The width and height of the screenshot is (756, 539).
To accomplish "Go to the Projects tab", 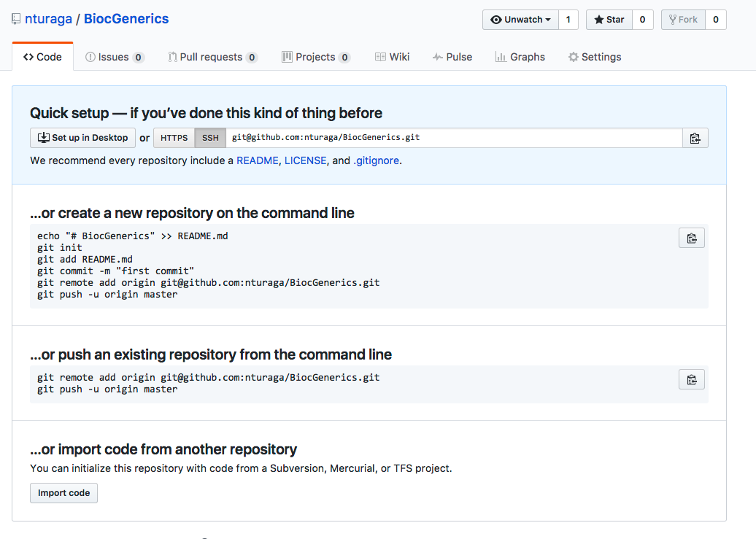I will point(315,57).
